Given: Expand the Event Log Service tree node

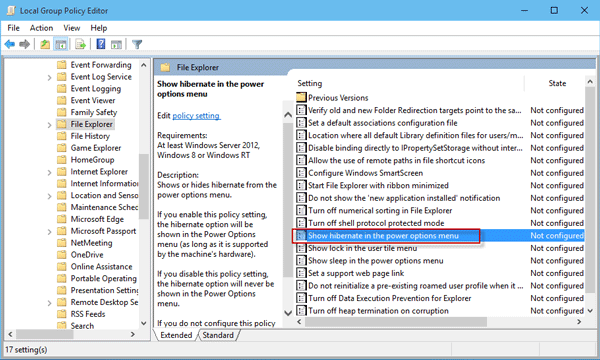Looking at the screenshot, I should point(49,78).
